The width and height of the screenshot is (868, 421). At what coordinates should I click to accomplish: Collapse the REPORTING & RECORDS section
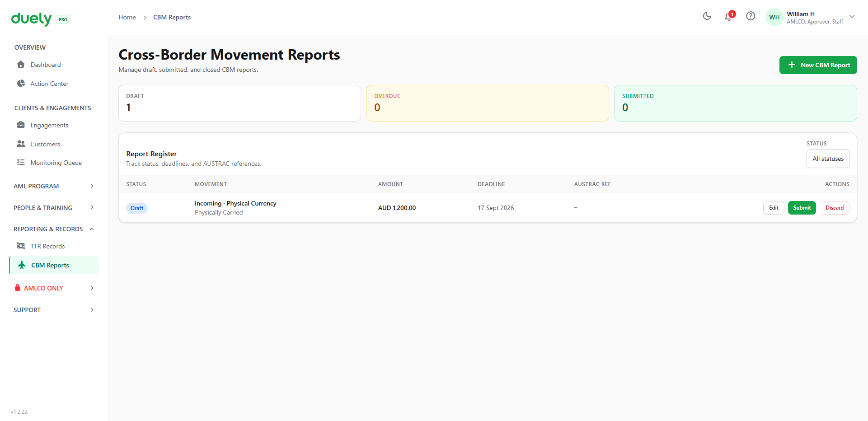pyautogui.click(x=54, y=229)
